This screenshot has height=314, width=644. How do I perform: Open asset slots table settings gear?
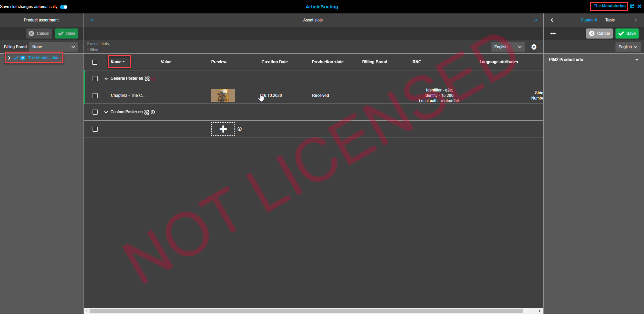tap(534, 47)
